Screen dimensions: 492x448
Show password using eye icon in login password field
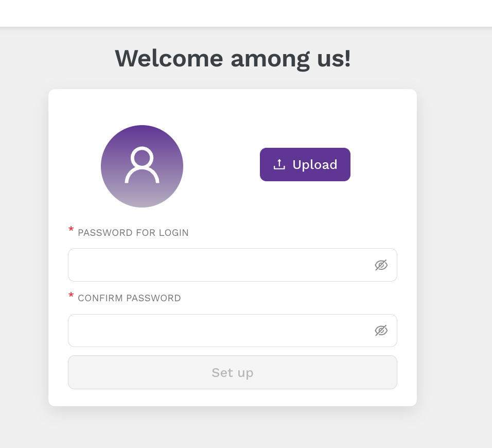coord(381,265)
